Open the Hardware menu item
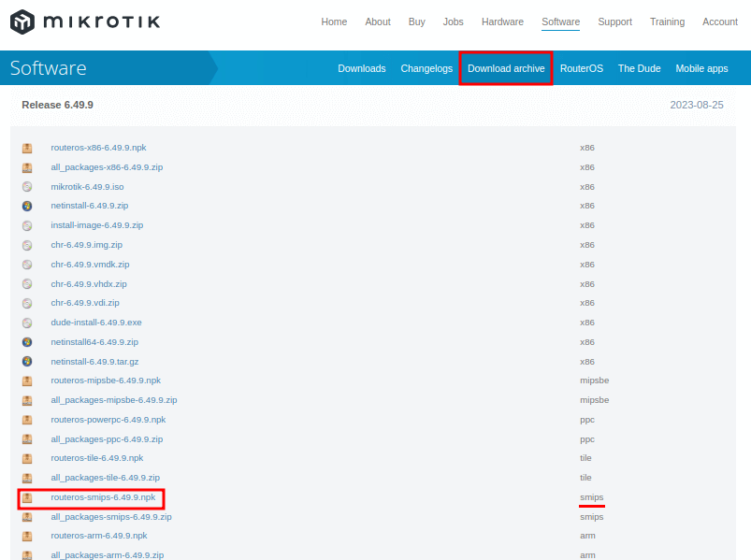Viewport: 751px width, 560px height. click(502, 22)
